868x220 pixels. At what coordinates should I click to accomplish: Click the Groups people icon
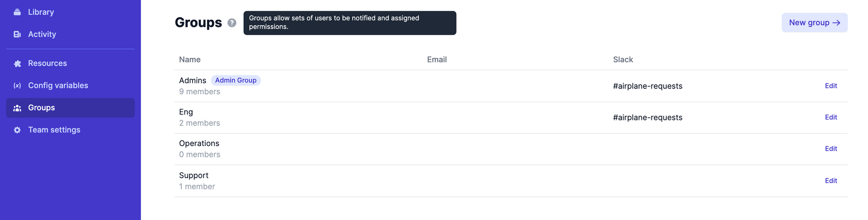pos(17,108)
